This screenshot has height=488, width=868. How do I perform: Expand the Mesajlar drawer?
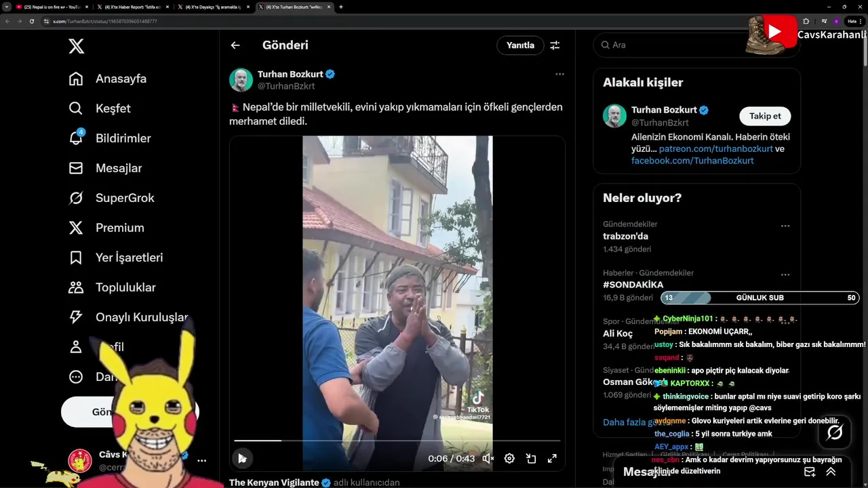point(831,472)
